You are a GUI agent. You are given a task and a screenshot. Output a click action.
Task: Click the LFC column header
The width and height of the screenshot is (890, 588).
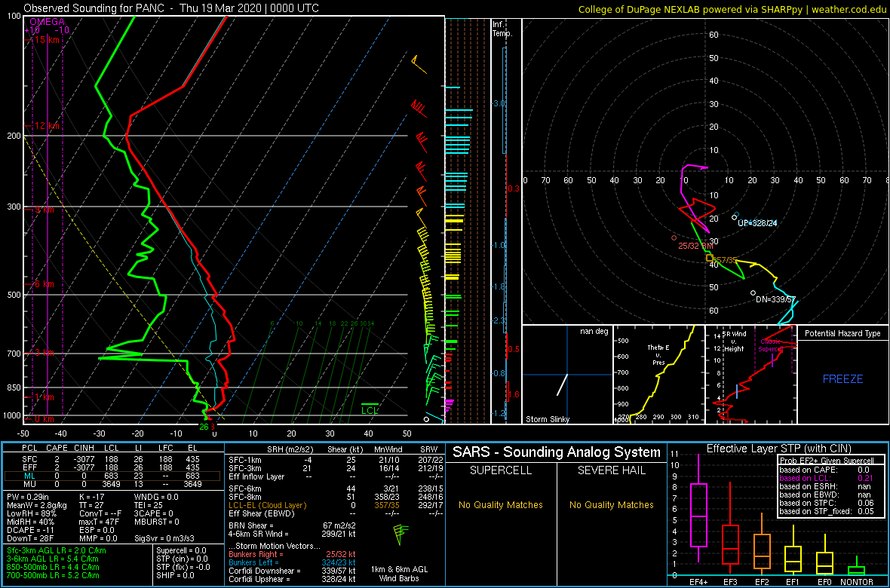164,449
